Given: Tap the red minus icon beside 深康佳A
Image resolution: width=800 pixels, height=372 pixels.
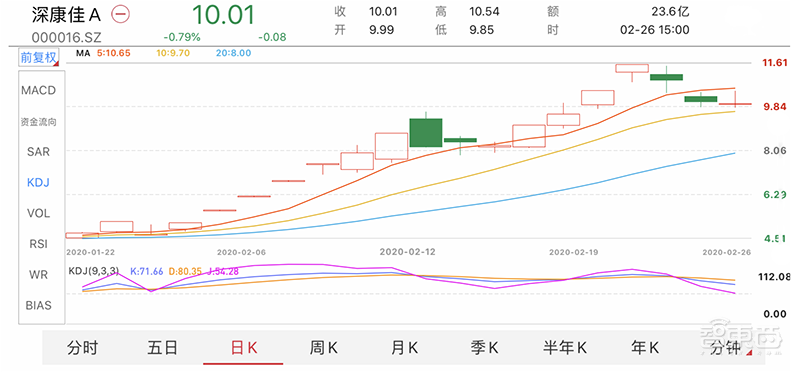Looking at the screenshot, I should [x=121, y=14].
